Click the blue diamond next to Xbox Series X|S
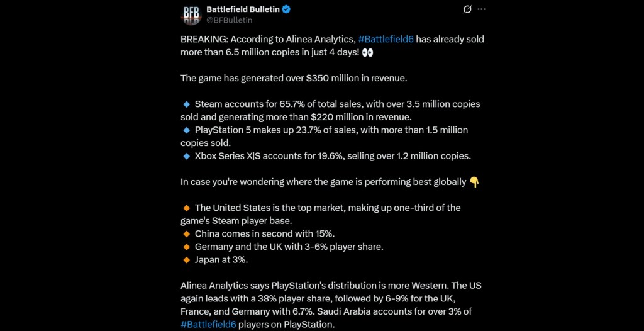This screenshot has height=331, width=644. coord(186,155)
